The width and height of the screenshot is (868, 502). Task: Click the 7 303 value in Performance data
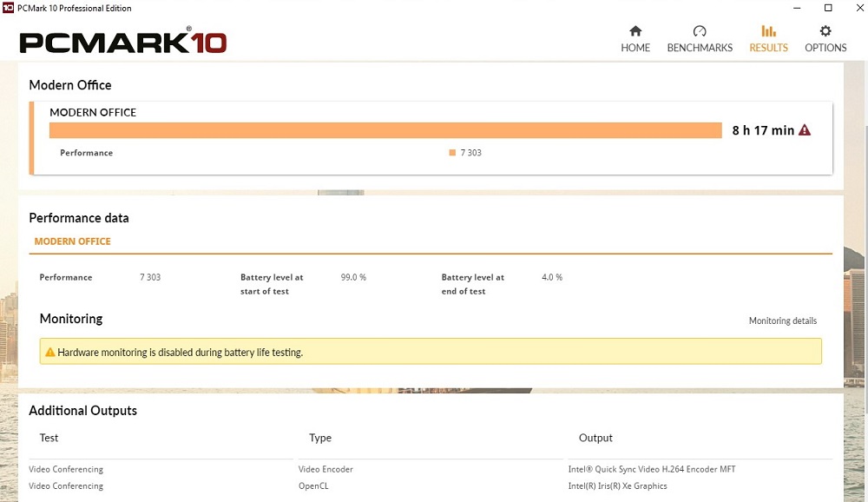150,277
